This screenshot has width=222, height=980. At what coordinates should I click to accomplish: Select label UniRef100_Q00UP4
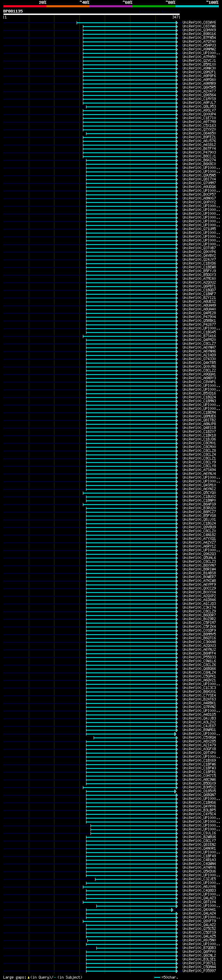pos(199,114)
